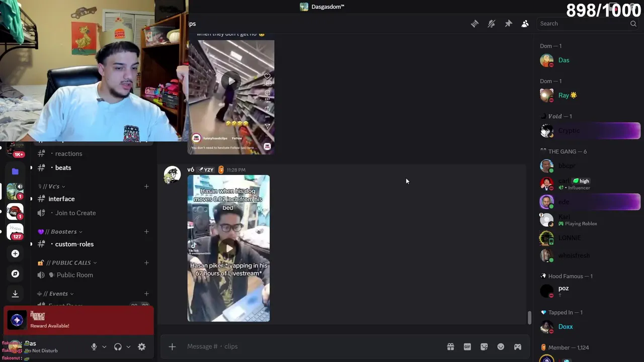The image size is (644, 362).
Task: Open the server icon with speaker indicator
Action: point(15,191)
